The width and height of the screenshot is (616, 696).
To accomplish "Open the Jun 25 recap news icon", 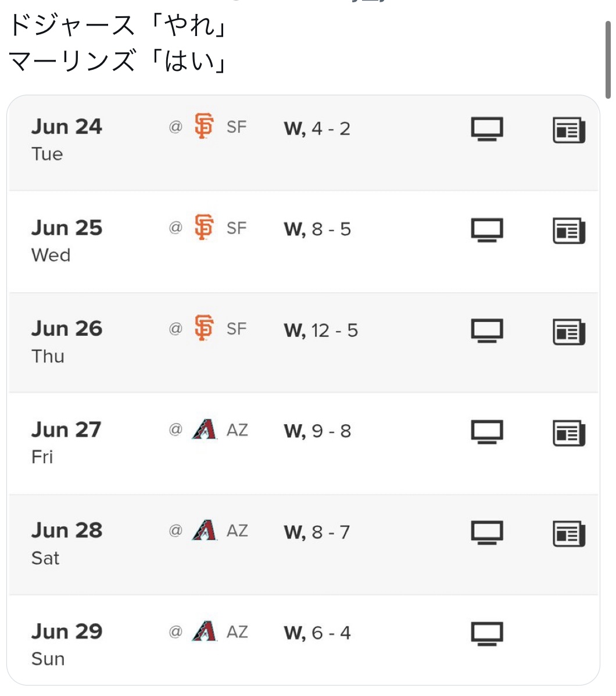I will 569,231.
